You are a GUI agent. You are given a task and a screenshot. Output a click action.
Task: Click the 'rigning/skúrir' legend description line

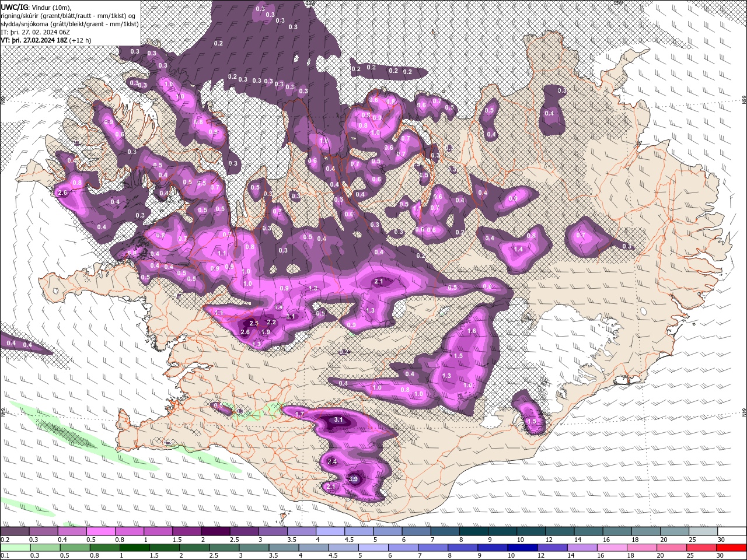tap(68, 16)
